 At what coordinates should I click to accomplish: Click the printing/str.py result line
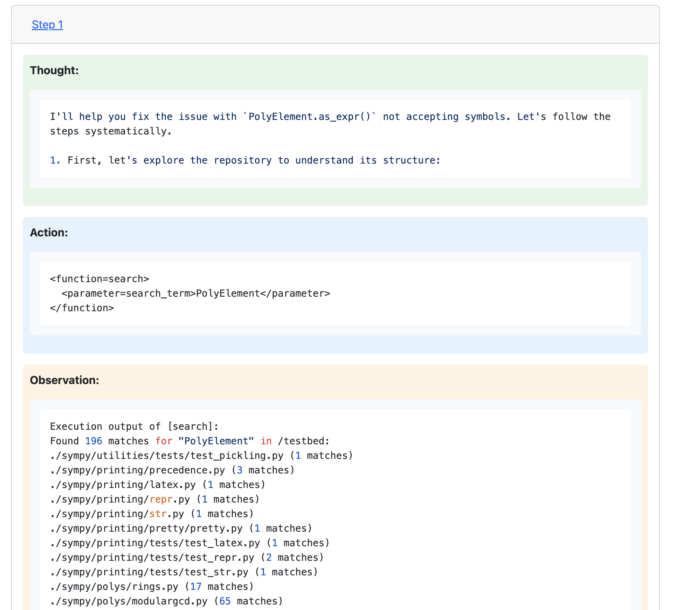point(152,514)
